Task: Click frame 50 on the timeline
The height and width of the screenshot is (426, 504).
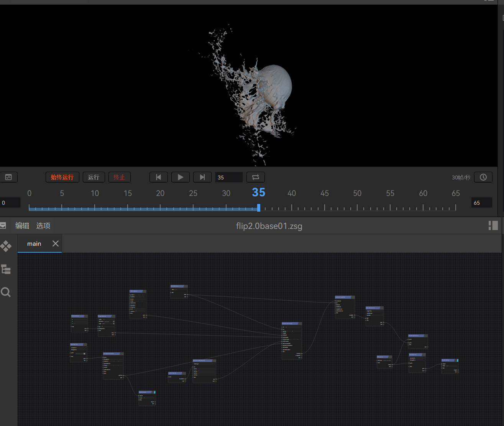Action: click(357, 208)
